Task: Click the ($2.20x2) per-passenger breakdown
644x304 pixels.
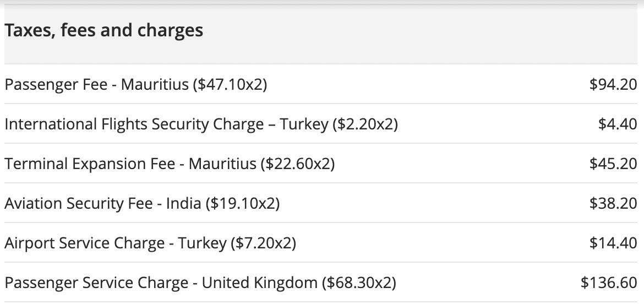Action: tap(365, 124)
